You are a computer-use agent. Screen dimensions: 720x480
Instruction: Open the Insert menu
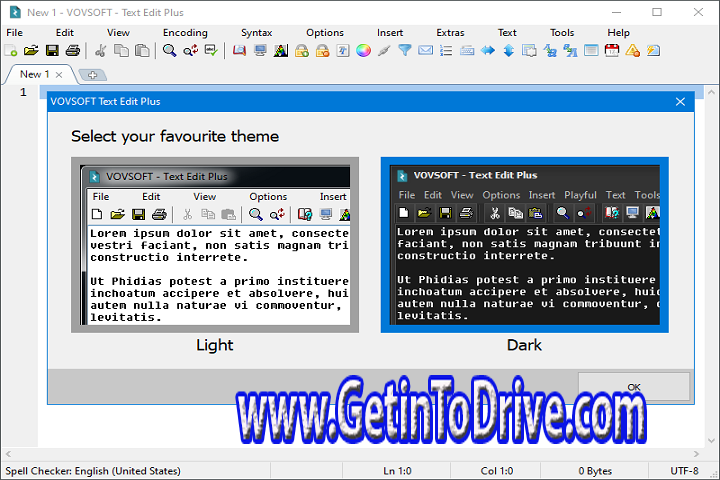390,33
